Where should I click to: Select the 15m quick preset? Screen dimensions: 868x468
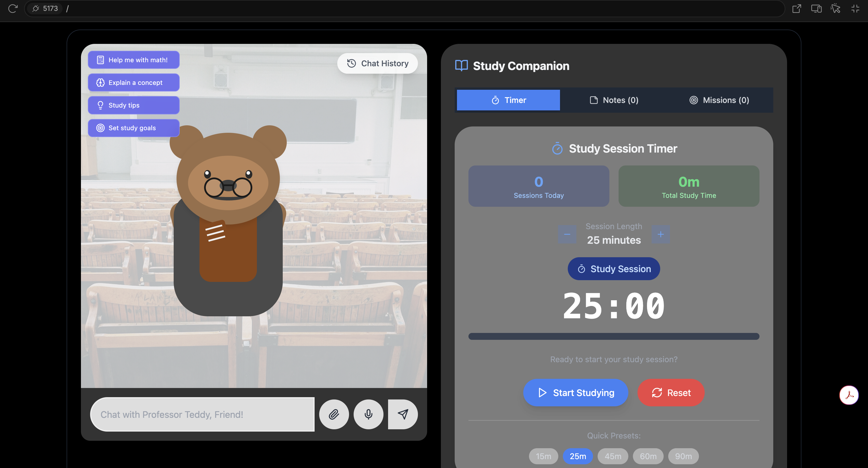[543, 456]
